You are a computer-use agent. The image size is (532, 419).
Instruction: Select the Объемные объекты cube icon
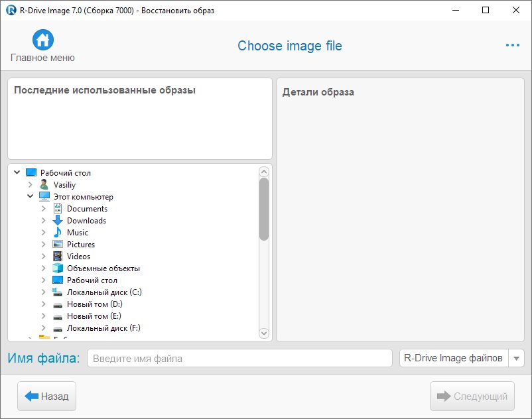[x=58, y=268]
